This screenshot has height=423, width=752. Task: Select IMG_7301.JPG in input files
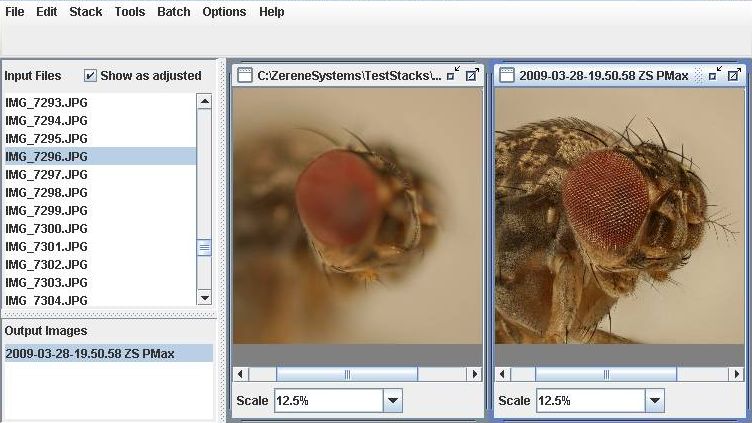100,247
